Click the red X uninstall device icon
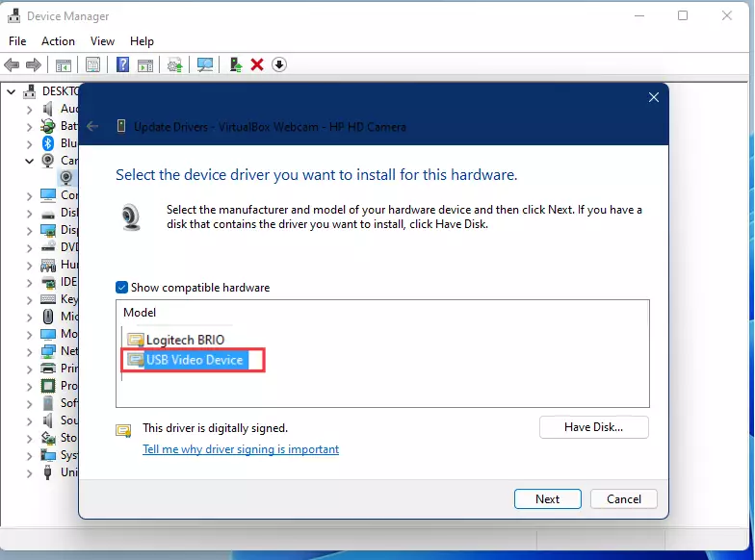The image size is (755, 560). click(257, 64)
